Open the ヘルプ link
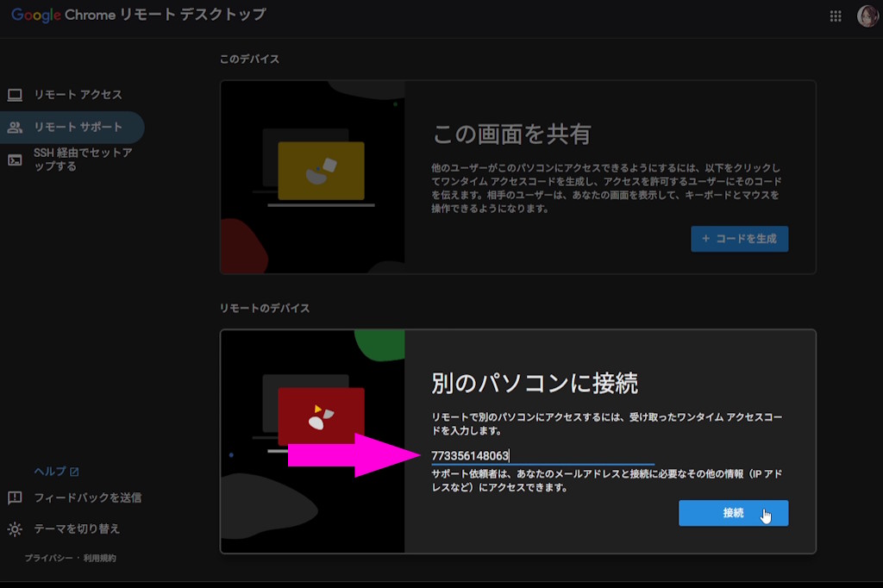The height and width of the screenshot is (588, 883). (50, 472)
